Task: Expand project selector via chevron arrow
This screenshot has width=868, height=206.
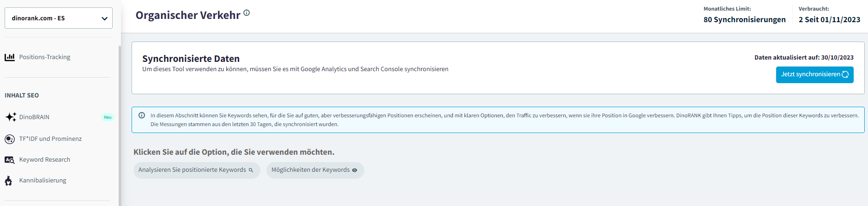Action: coord(104,18)
